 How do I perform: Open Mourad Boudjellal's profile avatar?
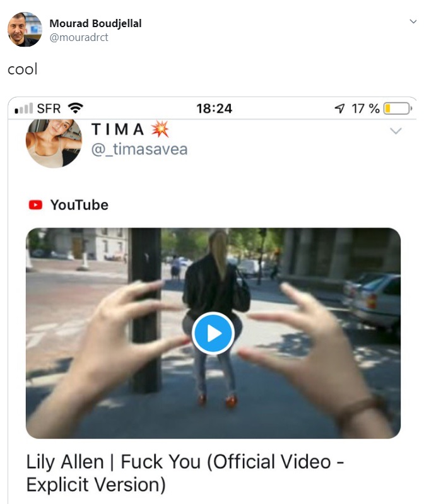(x=25, y=29)
